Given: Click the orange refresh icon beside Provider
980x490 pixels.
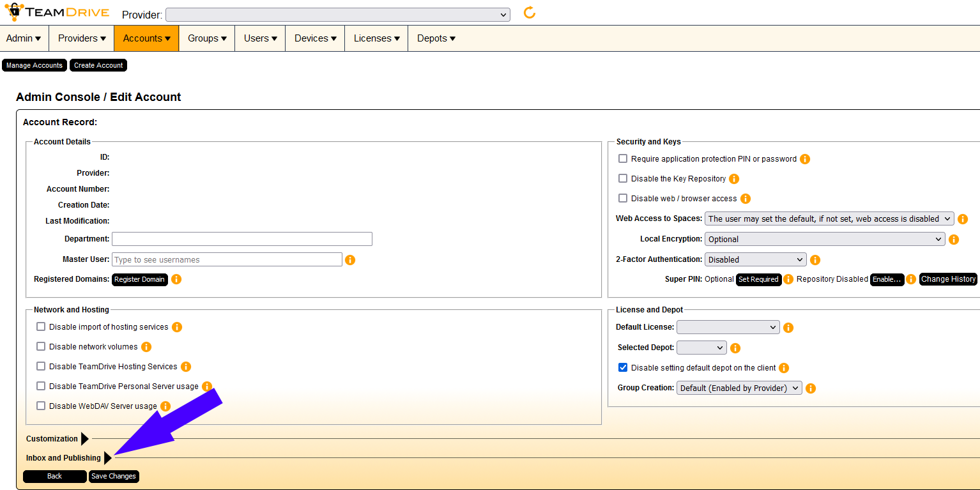Looking at the screenshot, I should pyautogui.click(x=529, y=12).
